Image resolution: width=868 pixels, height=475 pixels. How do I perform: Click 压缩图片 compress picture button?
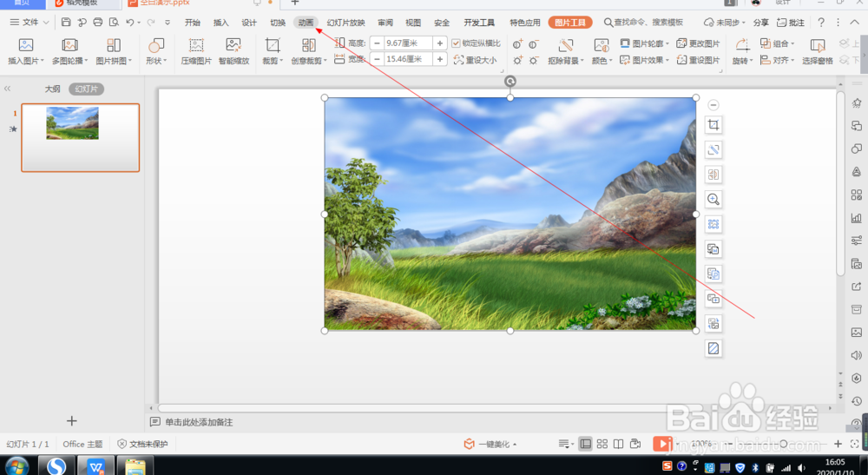point(196,51)
